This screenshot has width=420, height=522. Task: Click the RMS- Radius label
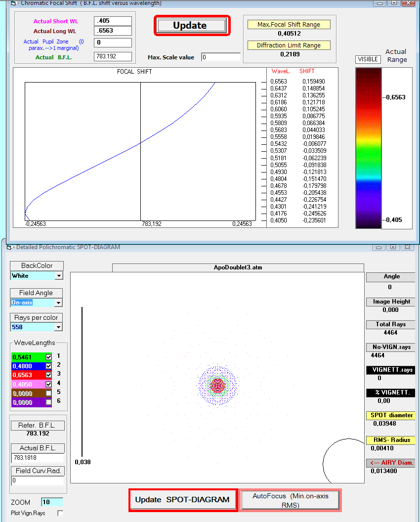pos(391,440)
